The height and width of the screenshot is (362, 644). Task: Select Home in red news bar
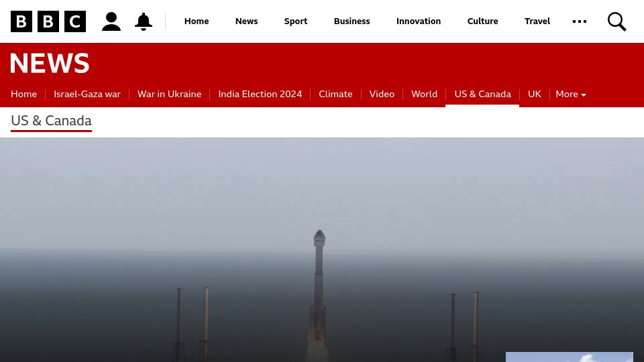24,94
